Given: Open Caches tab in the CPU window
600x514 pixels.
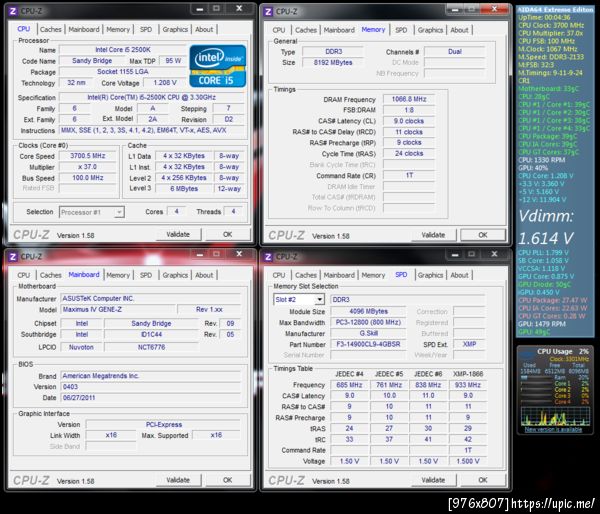Looking at the screenshot, I should point(51,29).
